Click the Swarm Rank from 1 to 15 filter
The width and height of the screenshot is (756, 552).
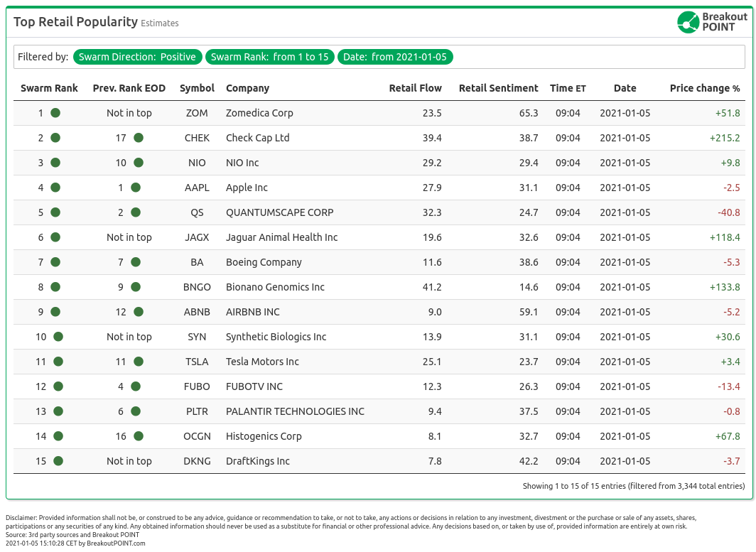click(270, 57)
